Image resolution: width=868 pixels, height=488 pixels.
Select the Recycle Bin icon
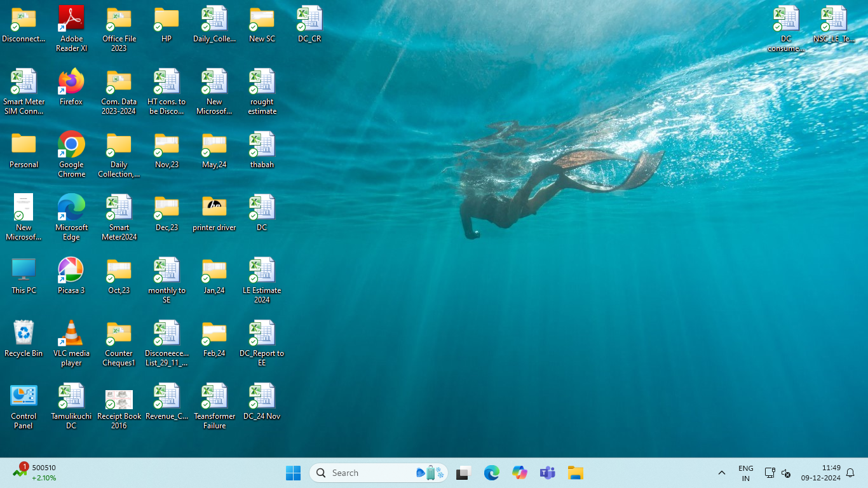tap(24, 334)
